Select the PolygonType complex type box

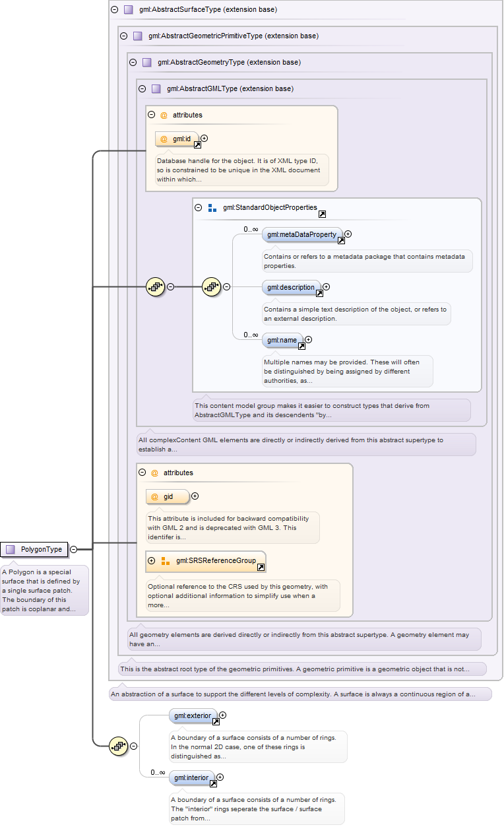34,549
